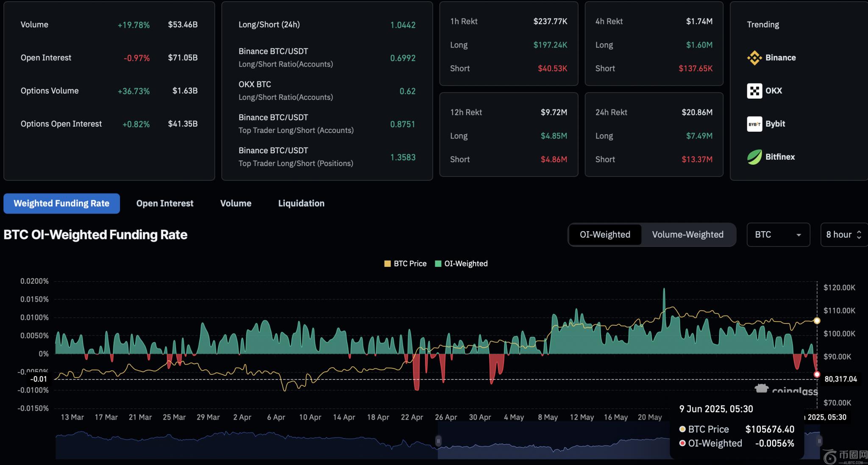Switch to Volume-Weighted funding rate
Screen dimensions: 868x465
coord(687,235)
